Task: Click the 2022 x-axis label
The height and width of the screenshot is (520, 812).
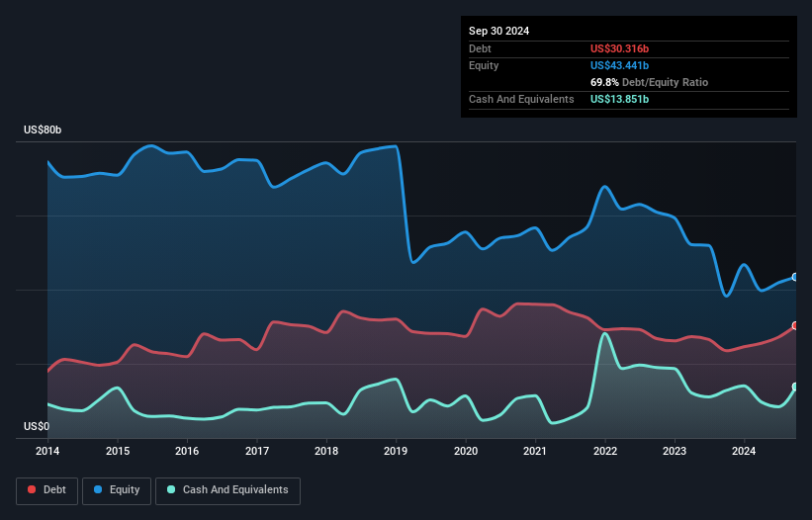Action: (x=605, y=451)
